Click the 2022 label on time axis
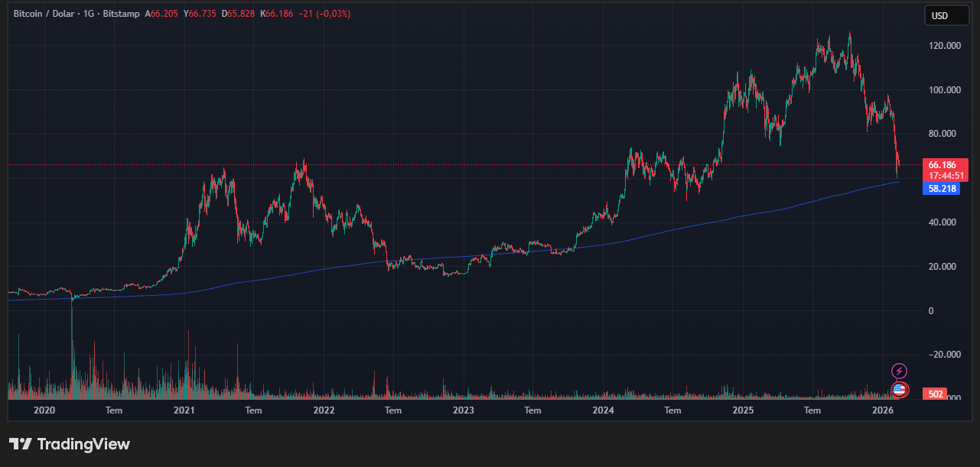Viewport: 980px width, 467px height. click(x=324, y=410)
